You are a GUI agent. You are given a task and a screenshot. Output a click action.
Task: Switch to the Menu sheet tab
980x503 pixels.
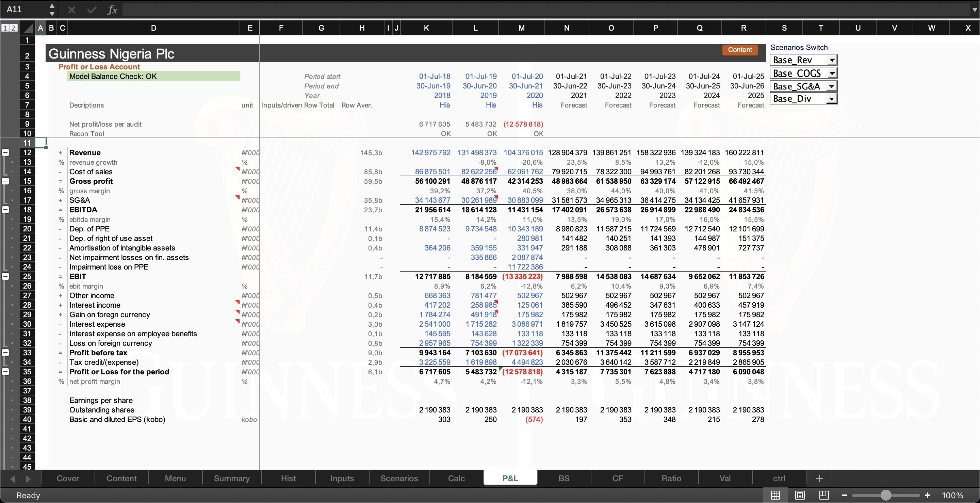(x=175, y=478)
